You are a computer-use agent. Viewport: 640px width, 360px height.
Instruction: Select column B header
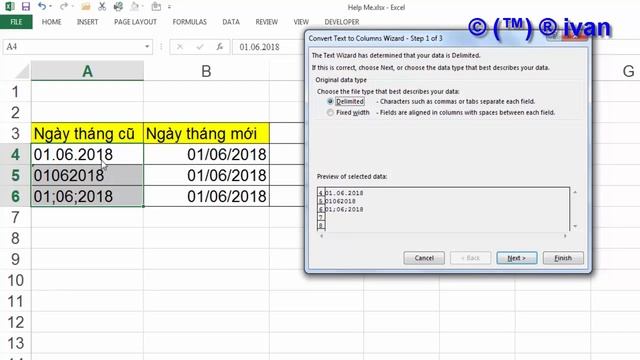pyautogui.click(x=206, y=71)
